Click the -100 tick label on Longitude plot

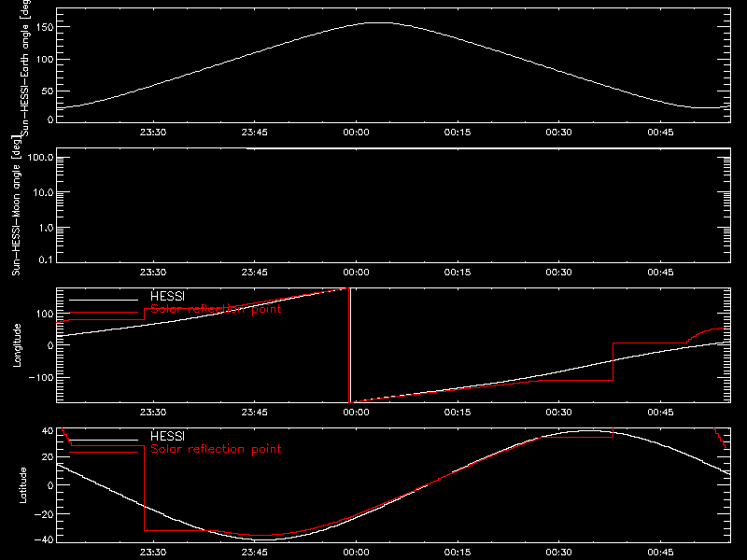pos(41,377)
